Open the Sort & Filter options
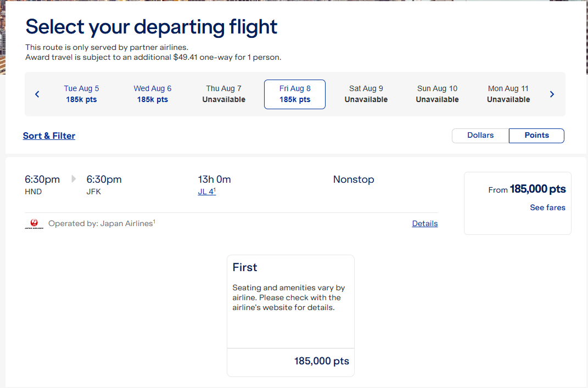The width and height of the screenshot is (588, 388). pos(49,136)
